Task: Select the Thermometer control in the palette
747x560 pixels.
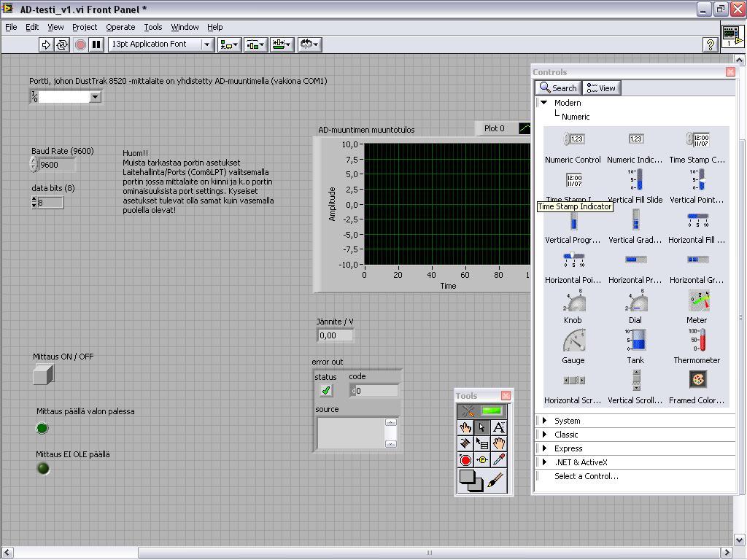Action: 697,347
